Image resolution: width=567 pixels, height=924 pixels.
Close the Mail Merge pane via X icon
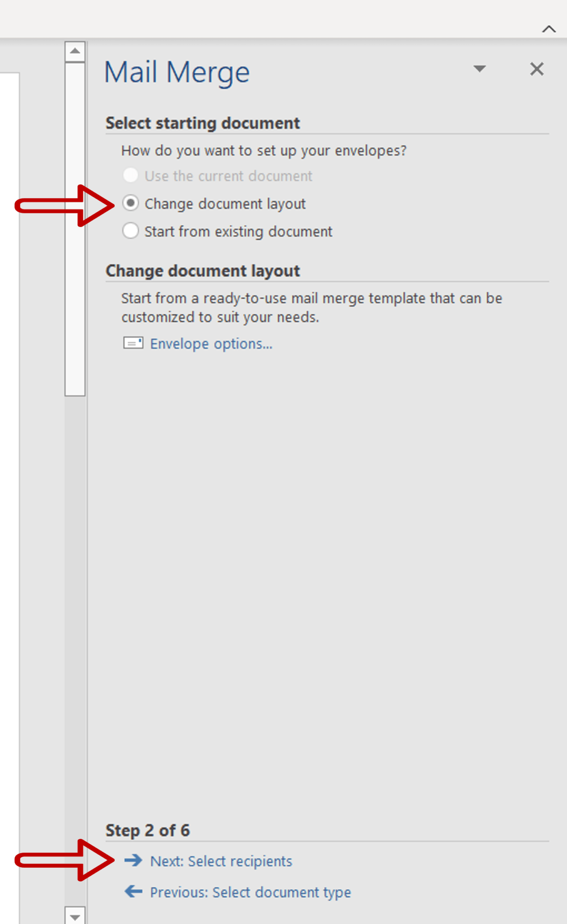click(x=536, y=69)
